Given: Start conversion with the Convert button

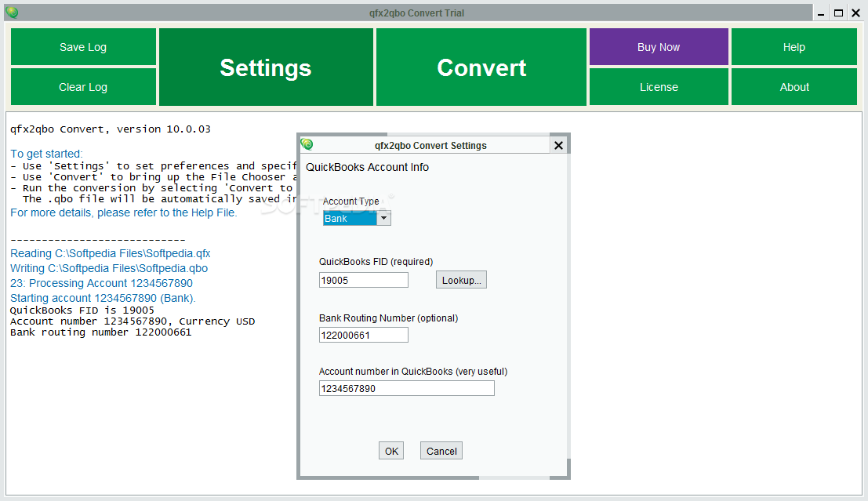Looking at the screenshot, I should (481, 67).
